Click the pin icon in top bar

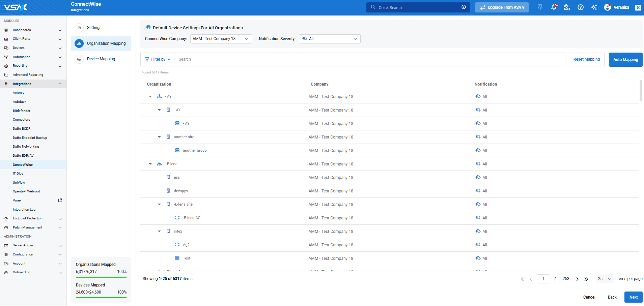pos(540,7)
